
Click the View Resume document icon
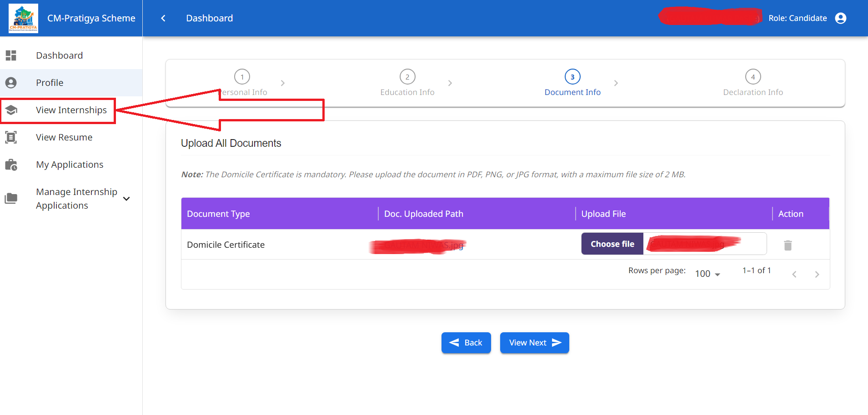[11, 137]
